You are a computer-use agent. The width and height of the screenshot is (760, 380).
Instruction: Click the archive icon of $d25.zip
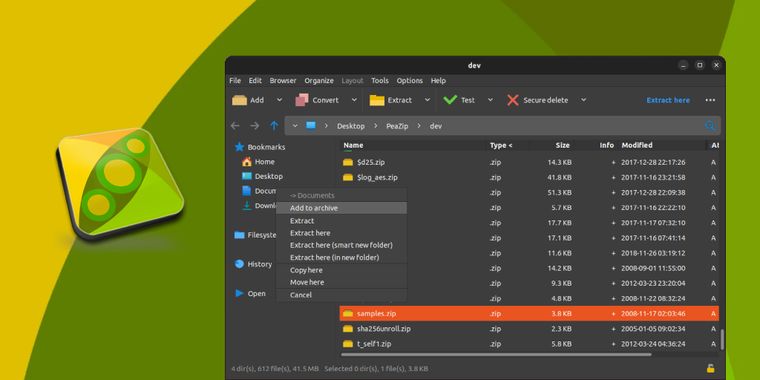click(x=348, y=162)
